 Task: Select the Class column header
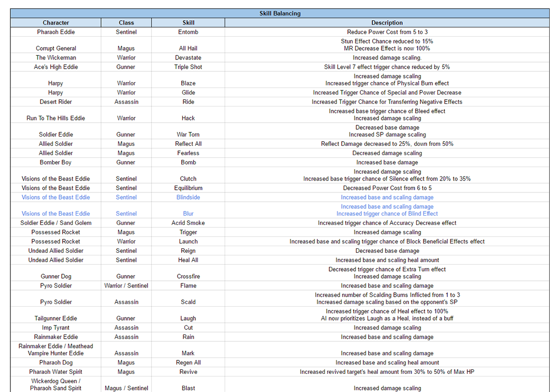pyautogui.click(x=126, y=23)
